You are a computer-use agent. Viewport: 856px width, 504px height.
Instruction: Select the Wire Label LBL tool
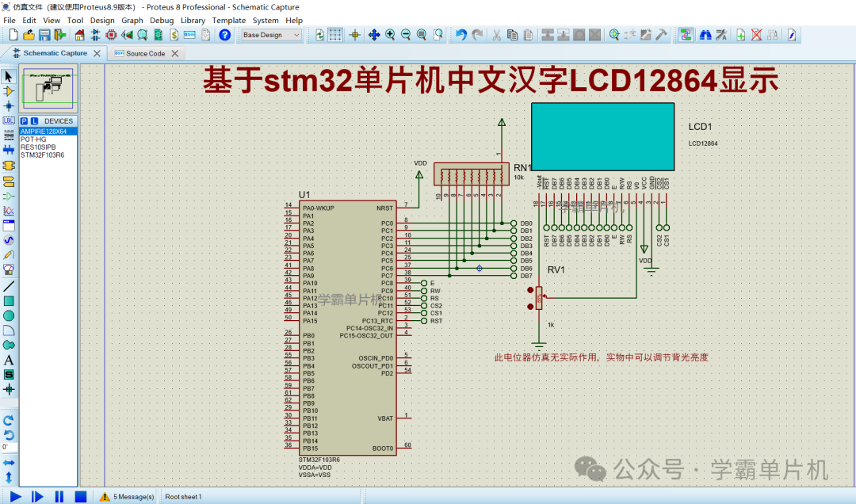point(9,120)
